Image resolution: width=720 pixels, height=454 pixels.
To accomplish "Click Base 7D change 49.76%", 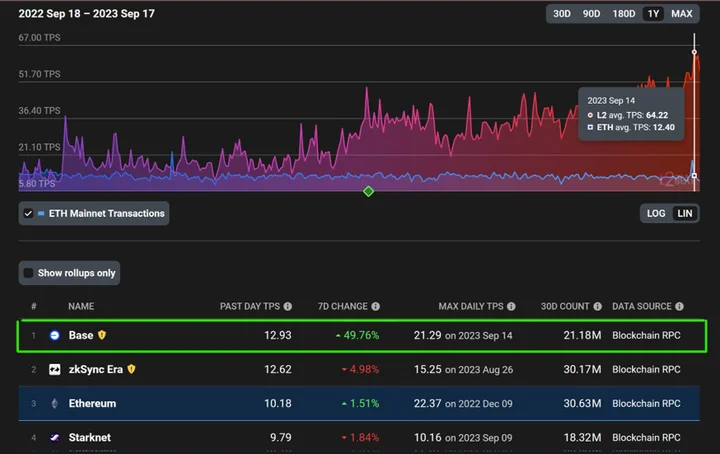I will pos(357,336).
